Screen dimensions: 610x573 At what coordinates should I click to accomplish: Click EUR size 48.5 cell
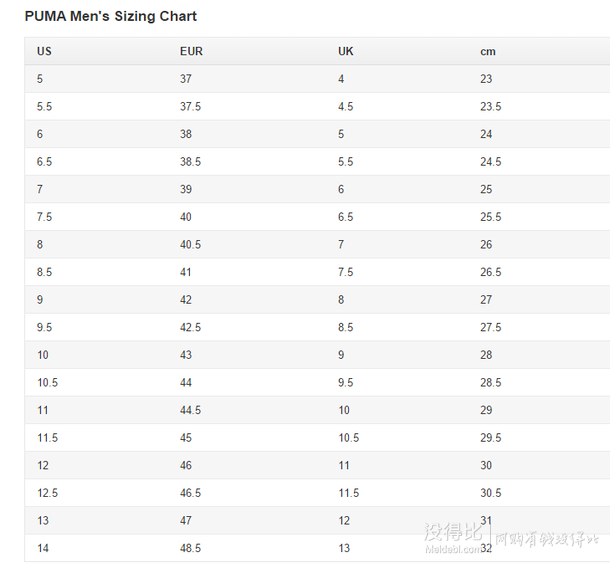click(x=190, y=548)
